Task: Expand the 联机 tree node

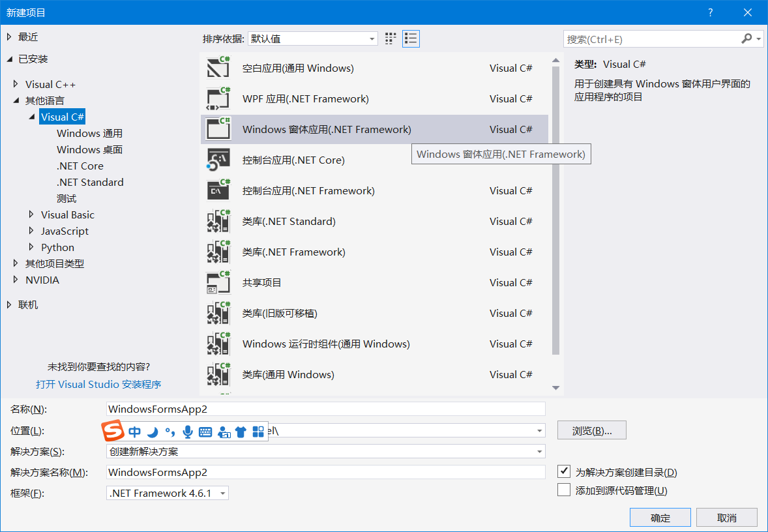Action: click(x=9, y=304)
